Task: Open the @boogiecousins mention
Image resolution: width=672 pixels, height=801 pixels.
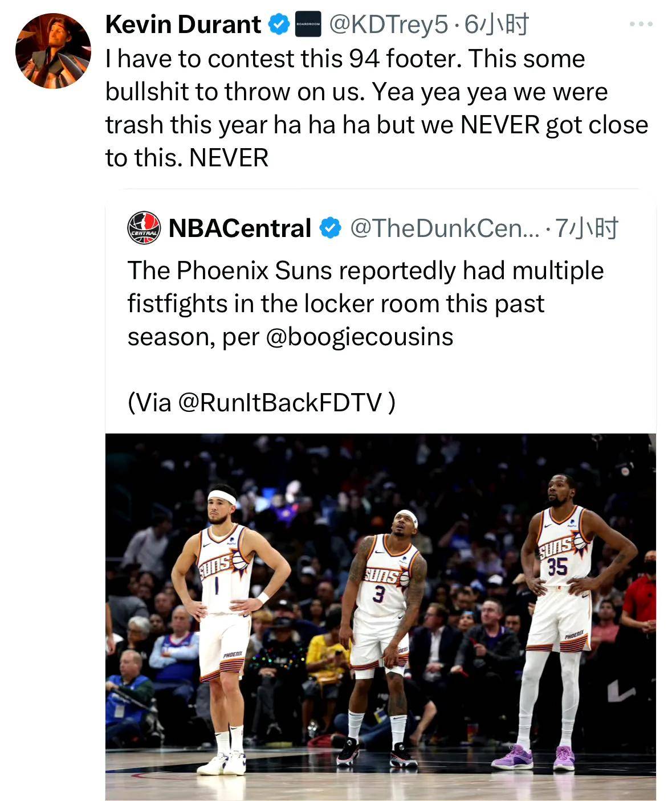Action: (x=359, y=337)
